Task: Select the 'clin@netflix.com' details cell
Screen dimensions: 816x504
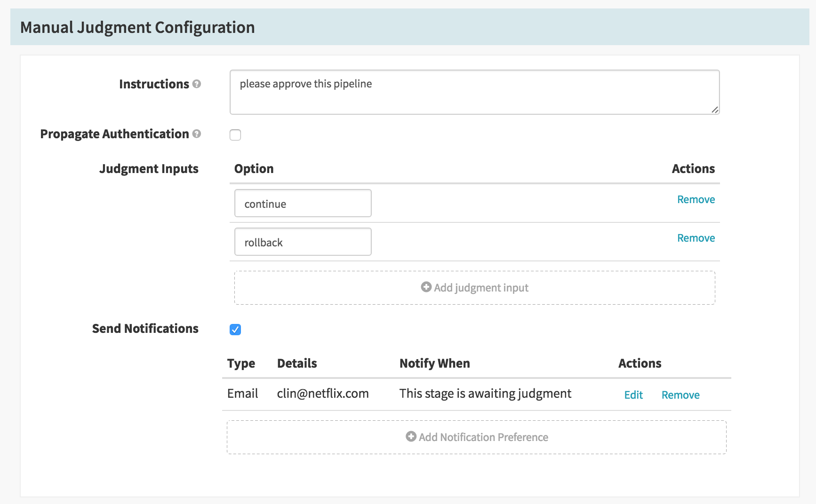Action: [323, 394]
